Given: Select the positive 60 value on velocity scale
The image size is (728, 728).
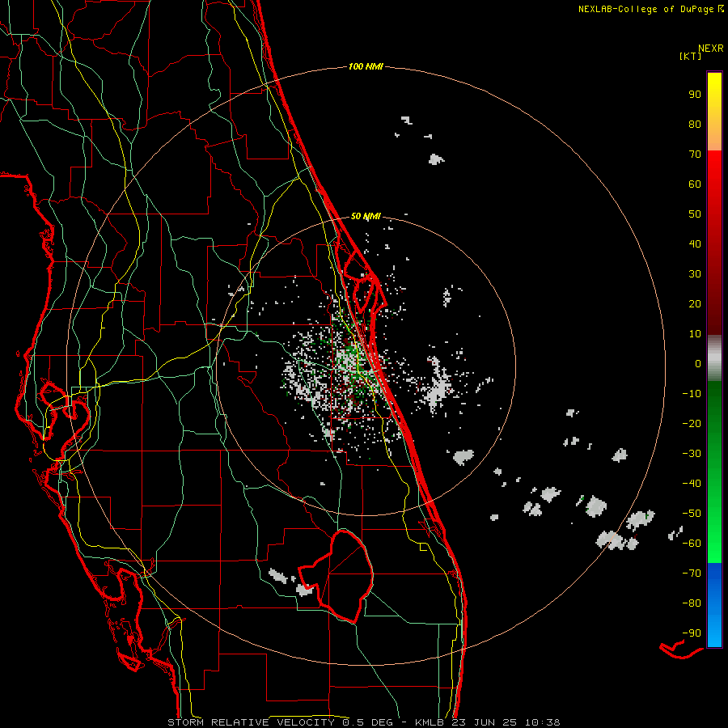Looking at the screenshot, I should [695, 184].
